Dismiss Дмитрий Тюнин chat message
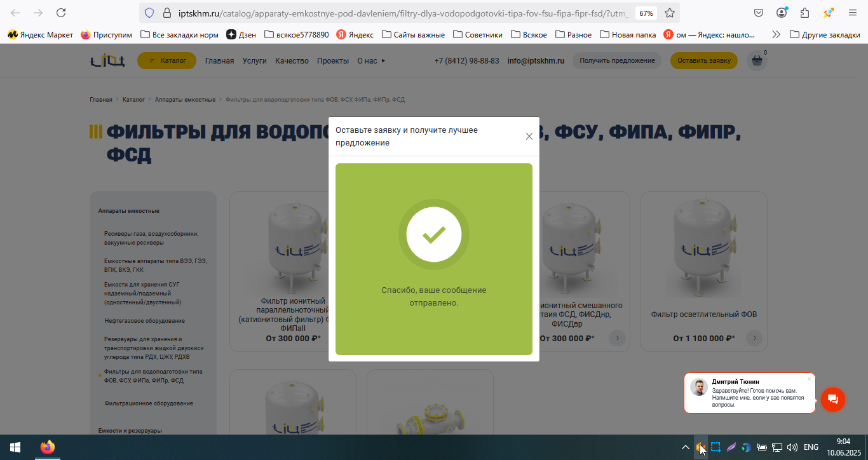868x460 pixels. (x=809, y=379)
